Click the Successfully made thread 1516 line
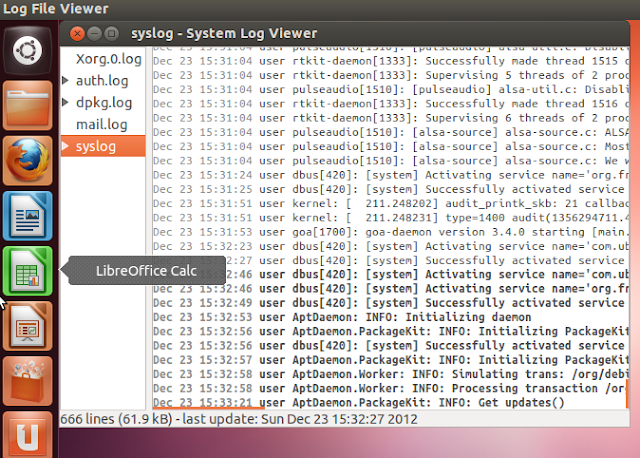 (390, 104)
